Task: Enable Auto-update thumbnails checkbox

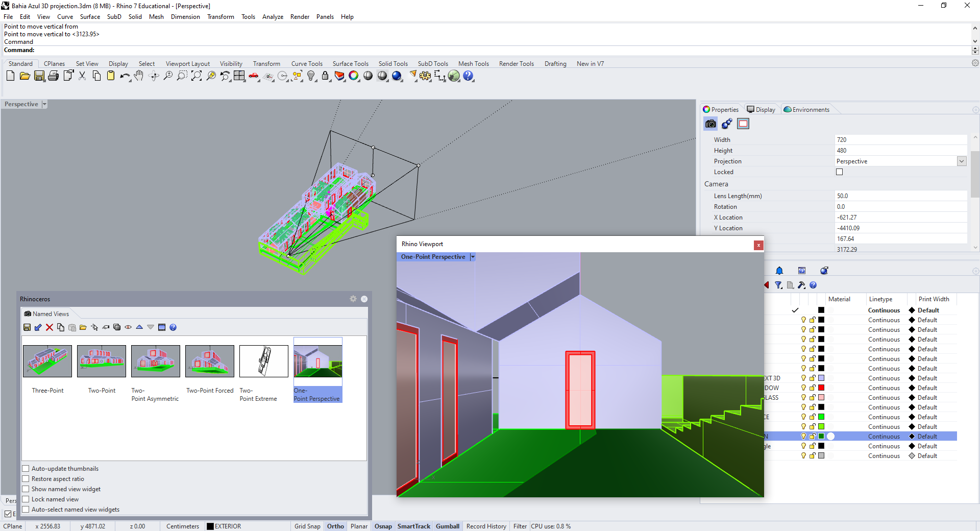Action: click(x=26, y=469)
